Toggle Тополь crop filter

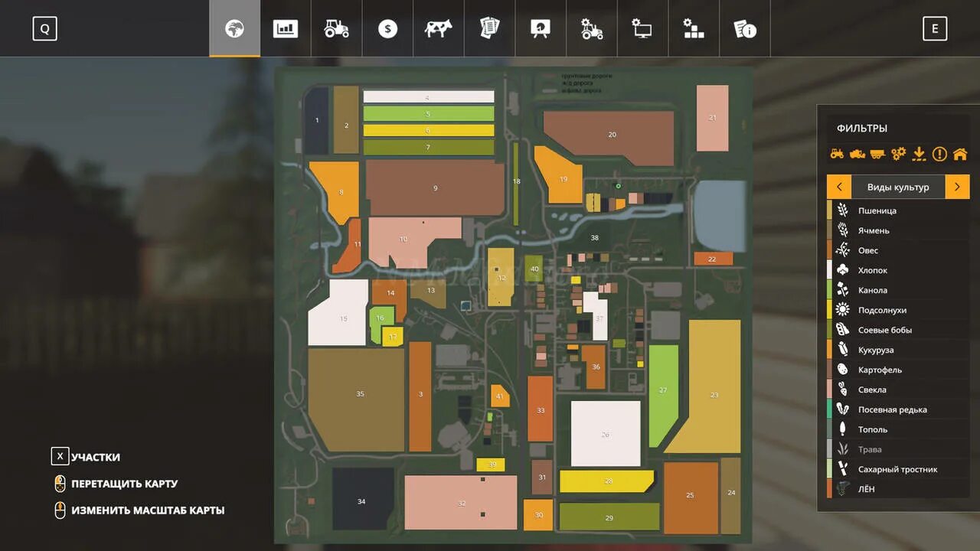pyautogui.click(x=898, y=429)
